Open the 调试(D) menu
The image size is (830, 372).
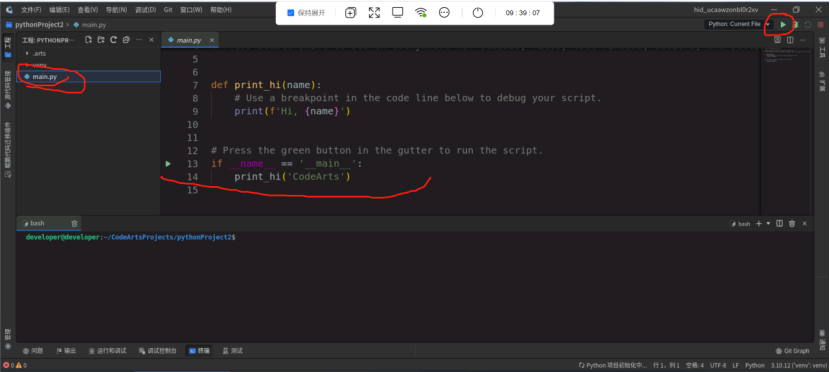pyautogui.click(x=145, y=10)
